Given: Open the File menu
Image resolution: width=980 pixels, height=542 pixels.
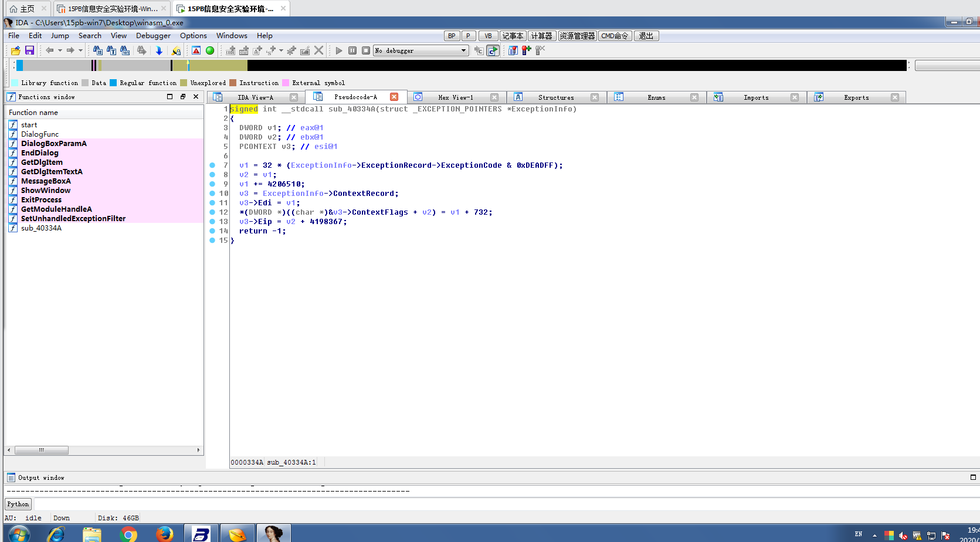Looking at the screenshot, I should pyautogui.click(x=13, y=36).
